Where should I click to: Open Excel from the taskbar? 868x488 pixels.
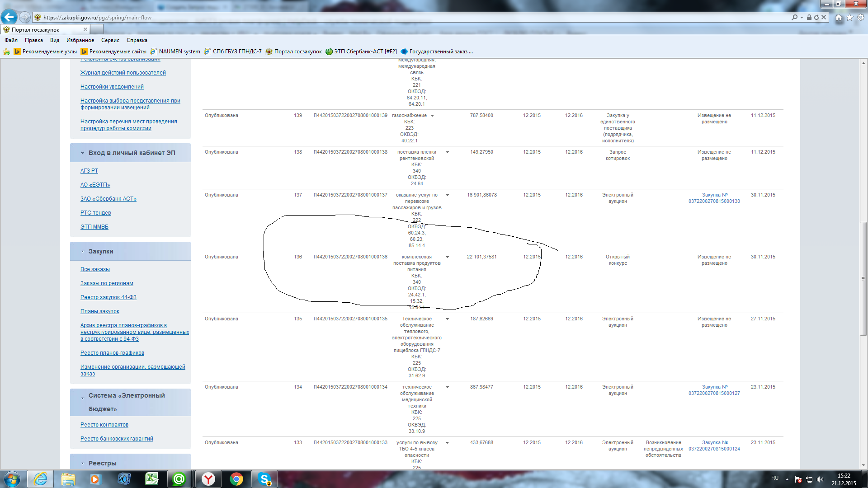pyautogui.click(x=151, y=479)
